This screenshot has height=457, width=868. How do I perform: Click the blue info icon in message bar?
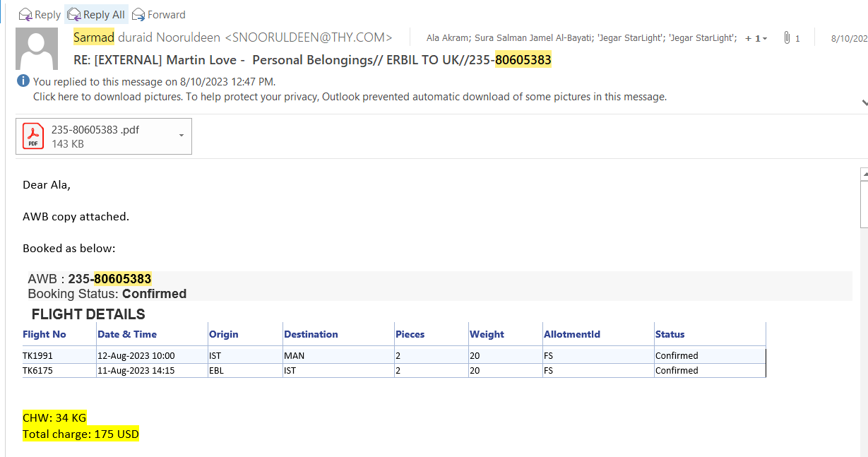23,81
